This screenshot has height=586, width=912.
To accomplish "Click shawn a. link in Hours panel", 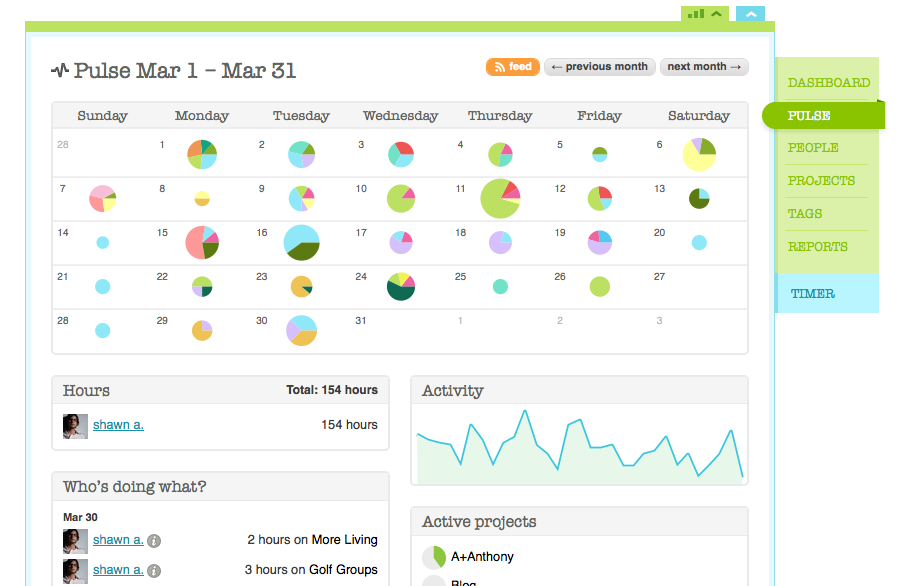I will [x=118, y=425].
